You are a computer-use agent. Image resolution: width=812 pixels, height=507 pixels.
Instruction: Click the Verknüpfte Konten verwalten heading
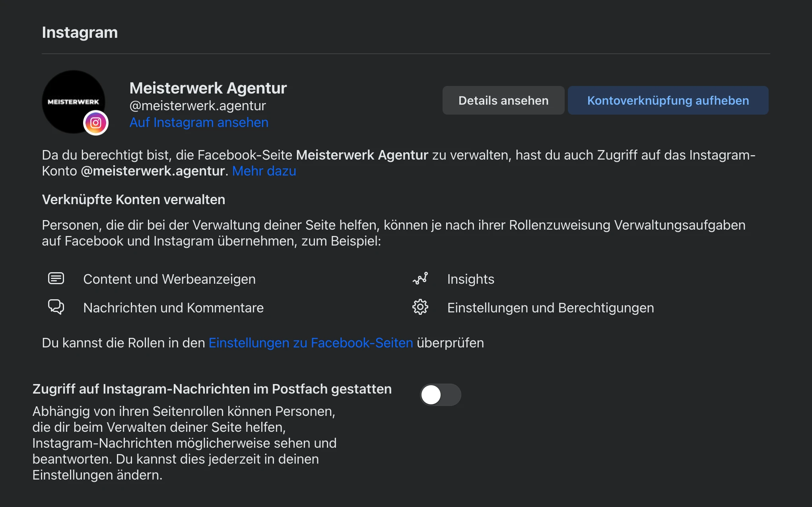(134, 200)
